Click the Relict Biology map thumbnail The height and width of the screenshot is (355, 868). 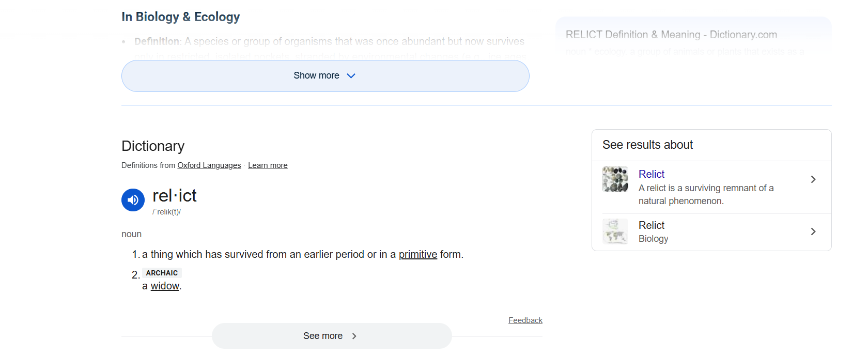[615, 231]
